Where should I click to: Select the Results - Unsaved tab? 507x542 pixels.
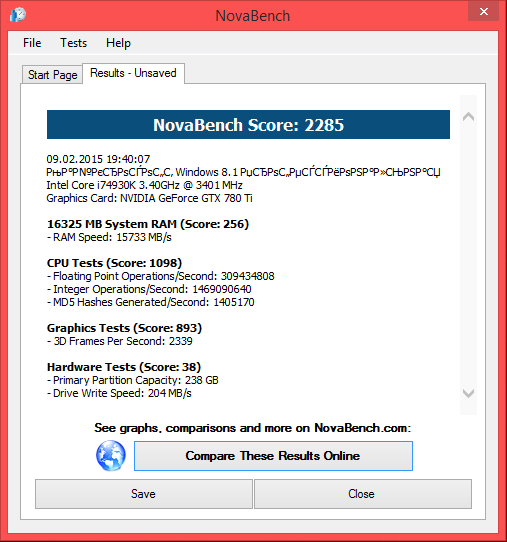(x=133, y=73)
